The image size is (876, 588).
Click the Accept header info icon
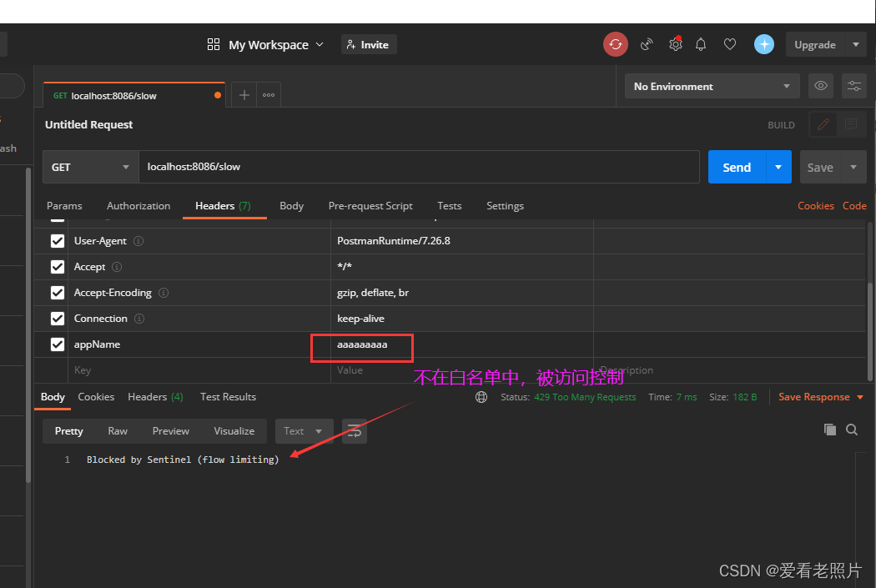click(x=117, y=267)
